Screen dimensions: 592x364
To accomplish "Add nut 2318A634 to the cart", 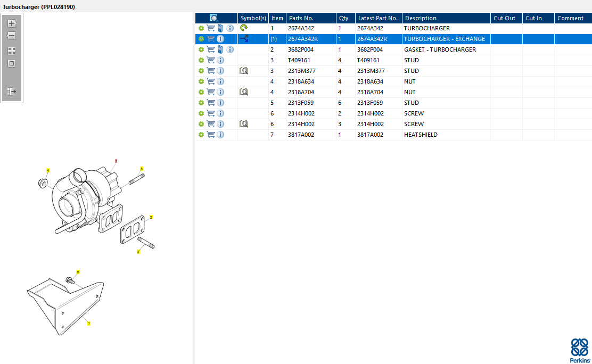I will [x=211, y=81].
